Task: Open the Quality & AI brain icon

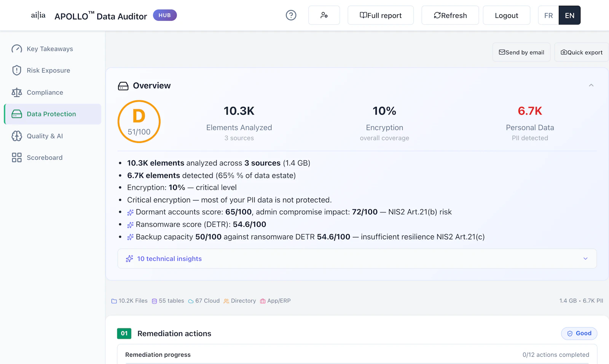Action: [x=16, y=136]
